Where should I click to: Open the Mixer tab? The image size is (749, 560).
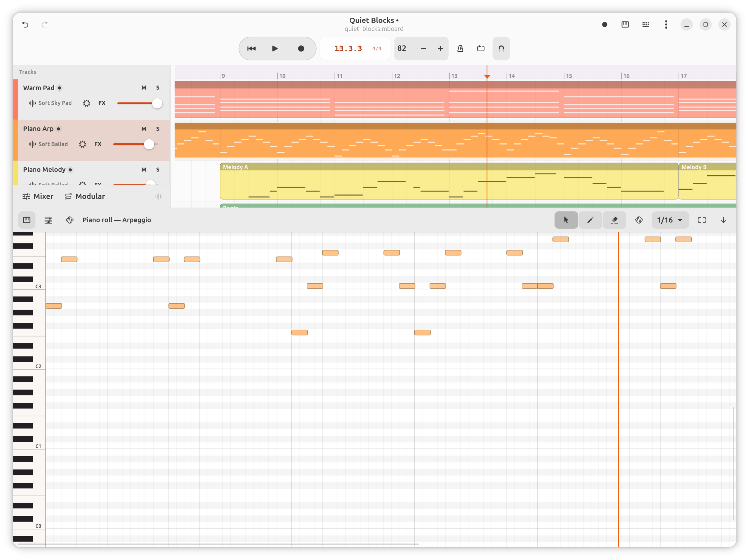click(38, 196)
